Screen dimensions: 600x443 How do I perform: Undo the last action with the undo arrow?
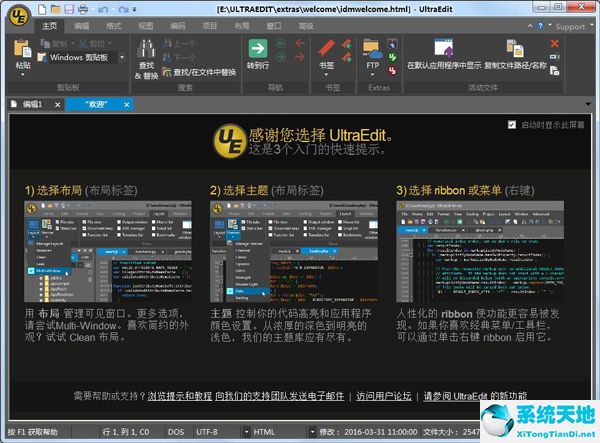click(103, 10)
